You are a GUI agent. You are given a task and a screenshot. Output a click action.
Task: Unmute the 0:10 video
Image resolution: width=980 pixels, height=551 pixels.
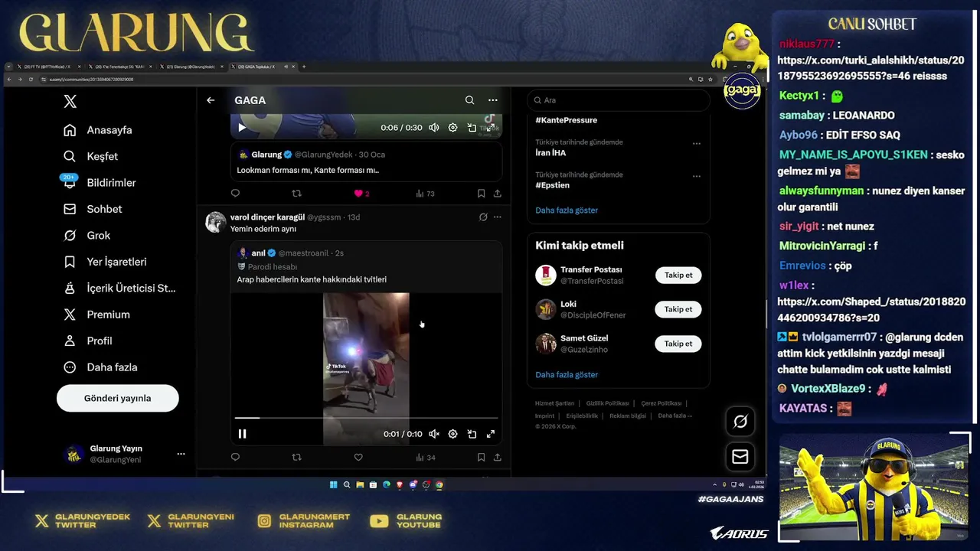tap(433, 434)
